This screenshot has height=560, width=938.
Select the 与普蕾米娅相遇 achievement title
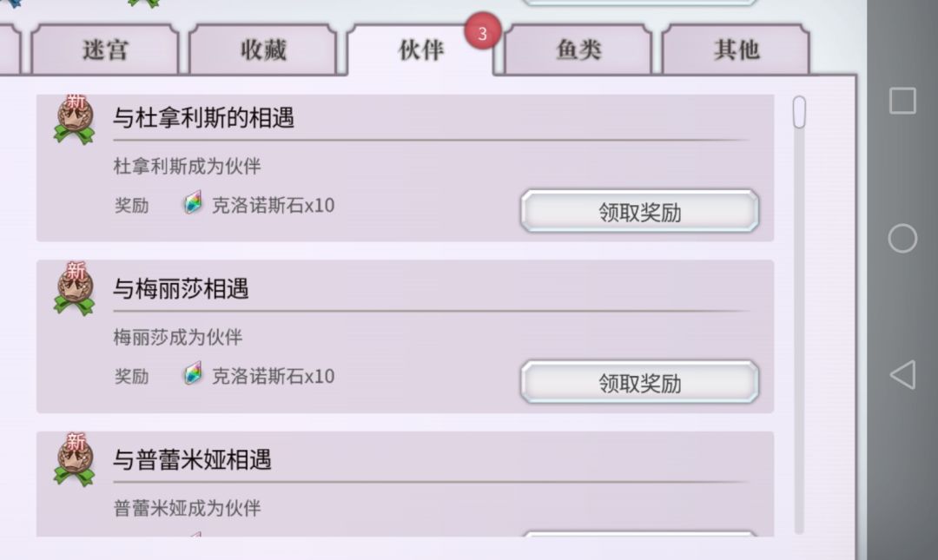point(192,459)
